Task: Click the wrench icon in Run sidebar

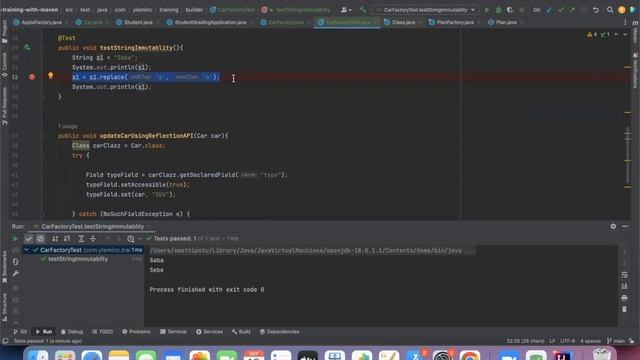Action: (x=16, y=273)
